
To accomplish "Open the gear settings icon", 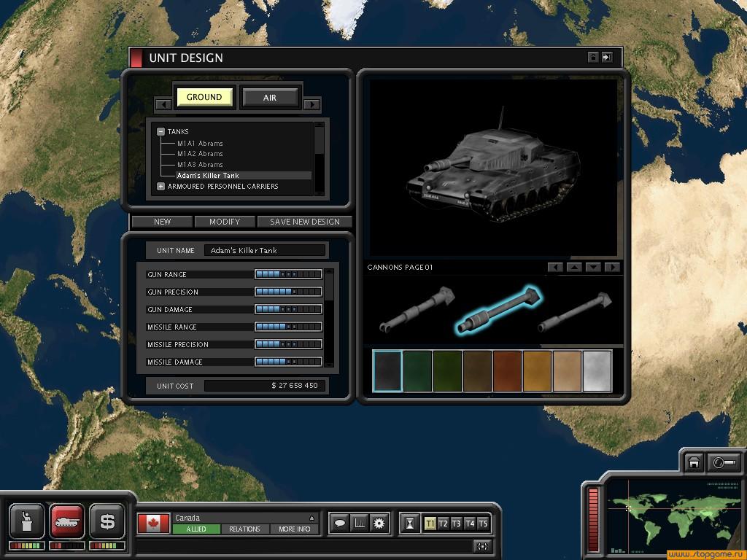I will [379, 523].
